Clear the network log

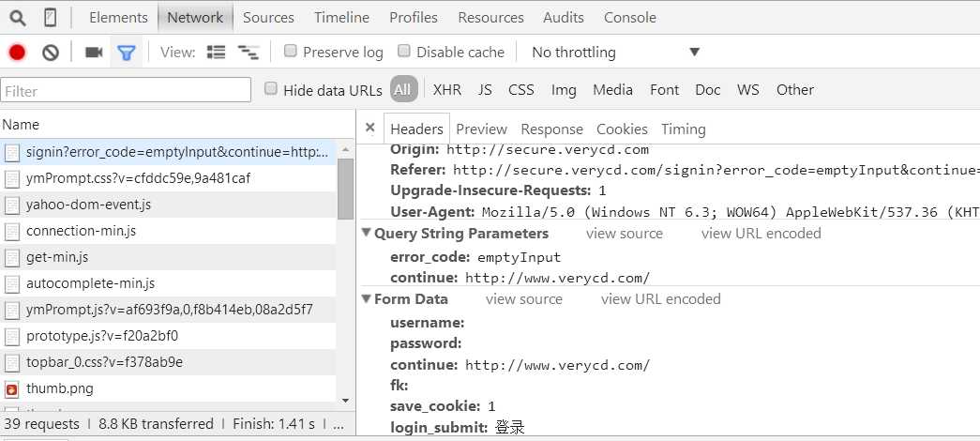click(x=51, y=53)
